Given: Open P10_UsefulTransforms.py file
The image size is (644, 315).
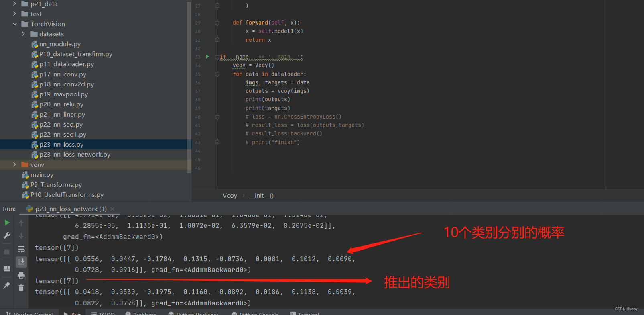Looking at the screenshot, I should pyautogui.click(x=67, y=194).
